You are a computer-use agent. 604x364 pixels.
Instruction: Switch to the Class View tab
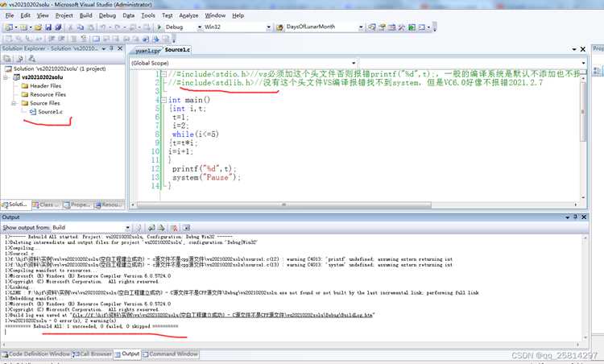coord(47,205)
